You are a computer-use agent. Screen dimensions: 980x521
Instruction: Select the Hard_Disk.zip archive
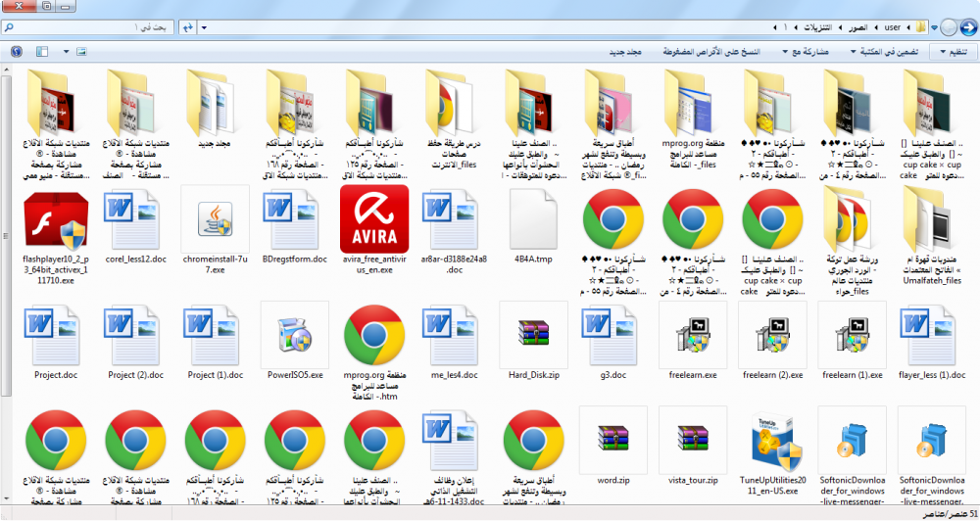tap(533, 335)
